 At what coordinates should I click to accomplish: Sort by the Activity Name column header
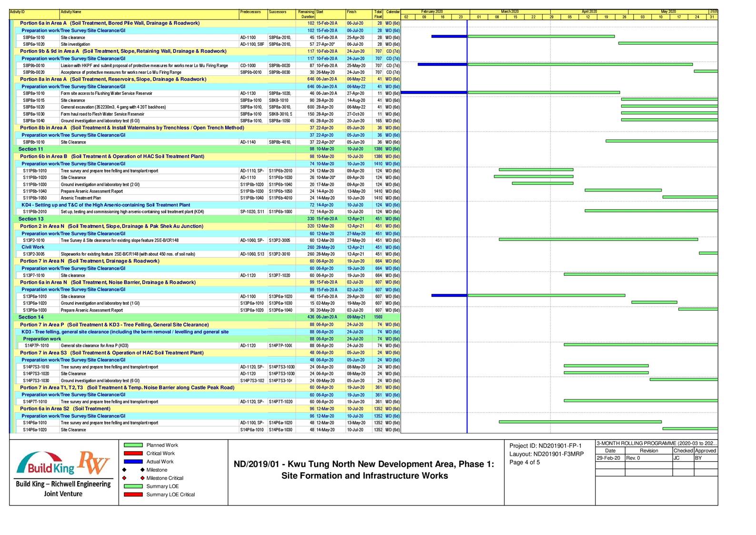click(x=71, y=12)
